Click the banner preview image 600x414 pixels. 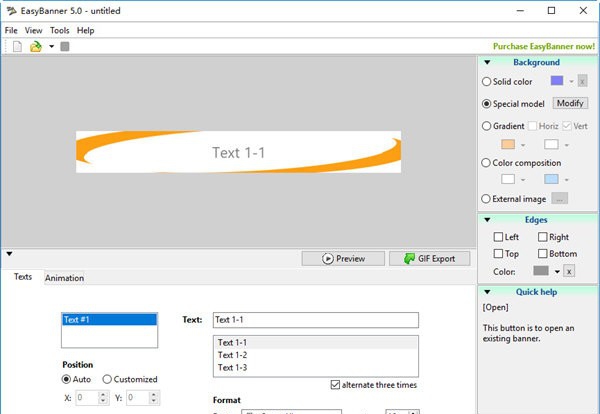pos(238,152)
